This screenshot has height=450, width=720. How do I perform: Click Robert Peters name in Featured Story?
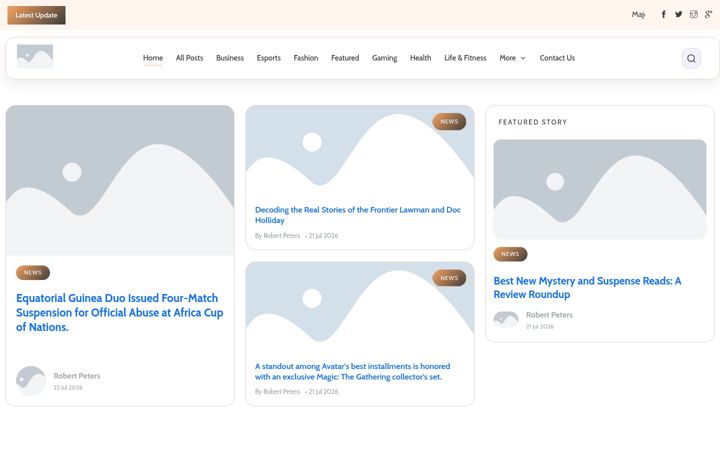pos(549,315)
